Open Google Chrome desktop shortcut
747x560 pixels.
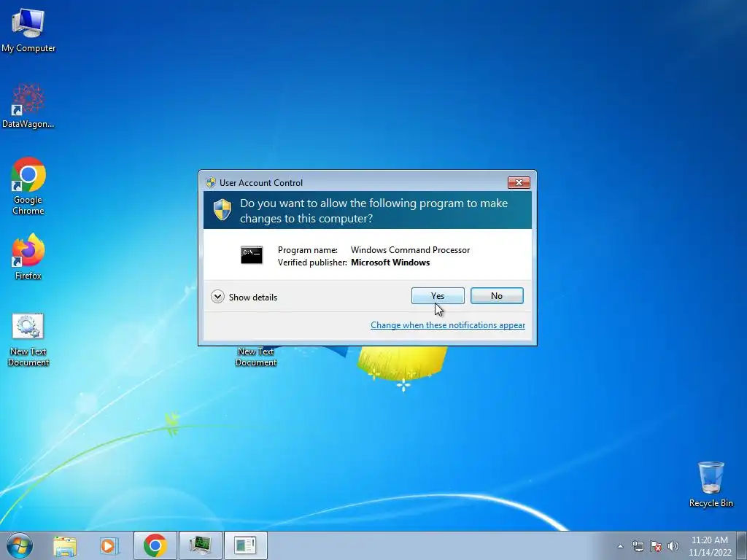28,186
